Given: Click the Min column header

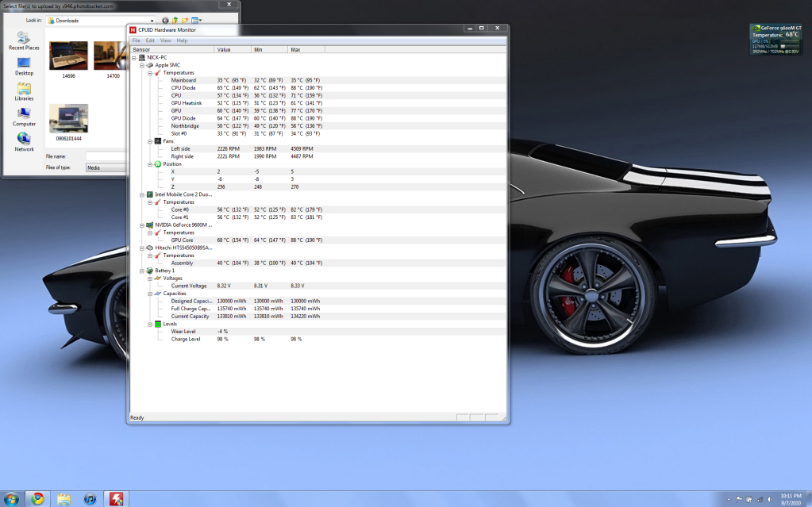Looking at the screenshot, I should click(270, 50).
